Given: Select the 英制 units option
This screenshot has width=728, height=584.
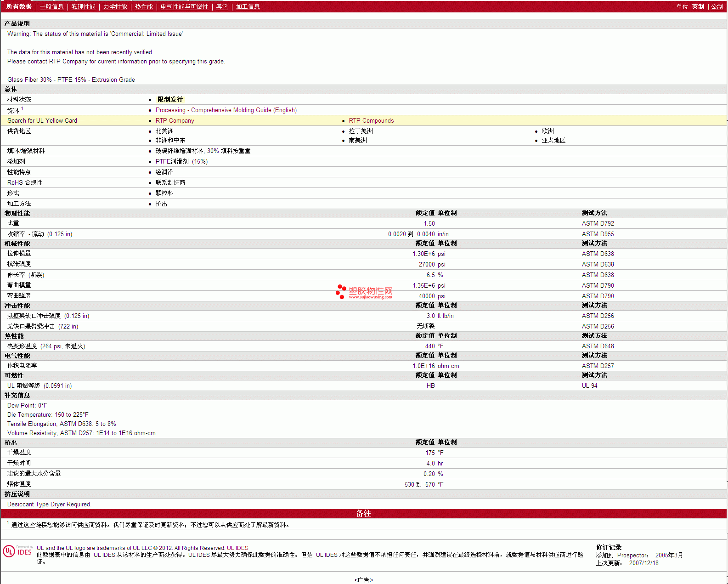Looking at the screenshot, I should 698,6.
